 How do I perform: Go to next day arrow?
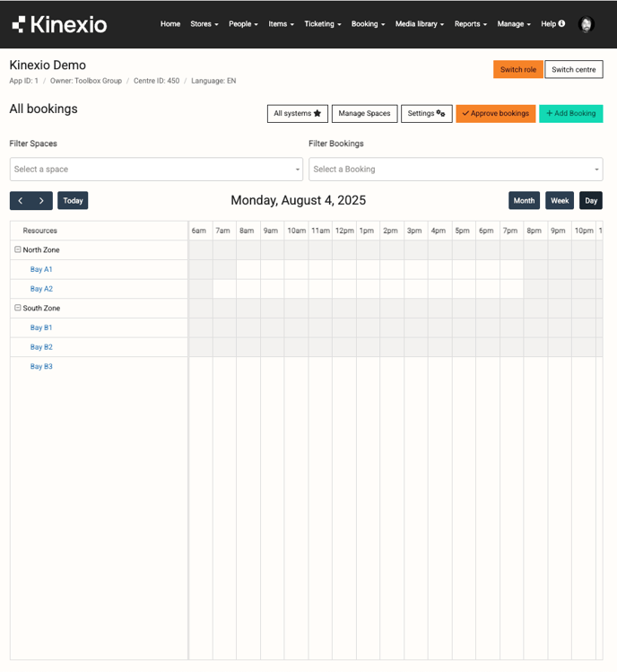click(x=42, y=201)
